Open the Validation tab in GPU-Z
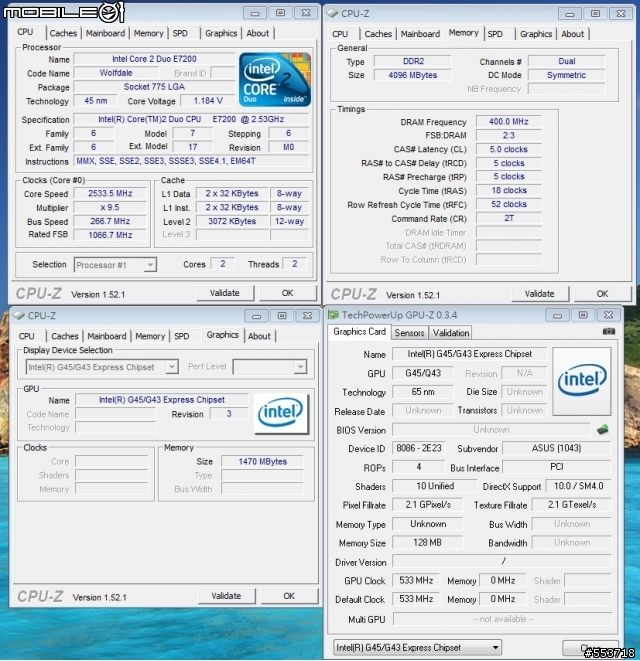Viewport: 640px width, 661px height. click(x=450, y=333)
